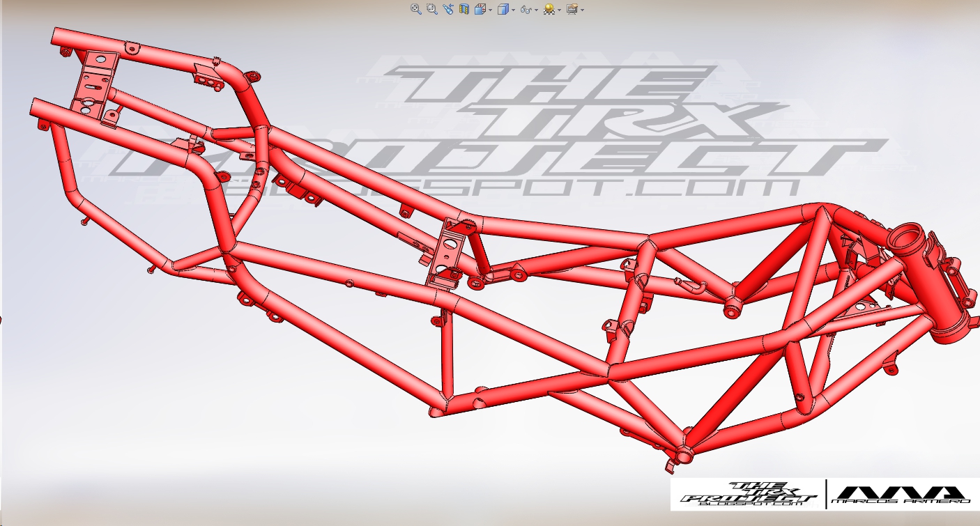Click the Zoom to Fit magnifier icon
This screenshot has height=526, width=980.
click(x=416, y=9)
